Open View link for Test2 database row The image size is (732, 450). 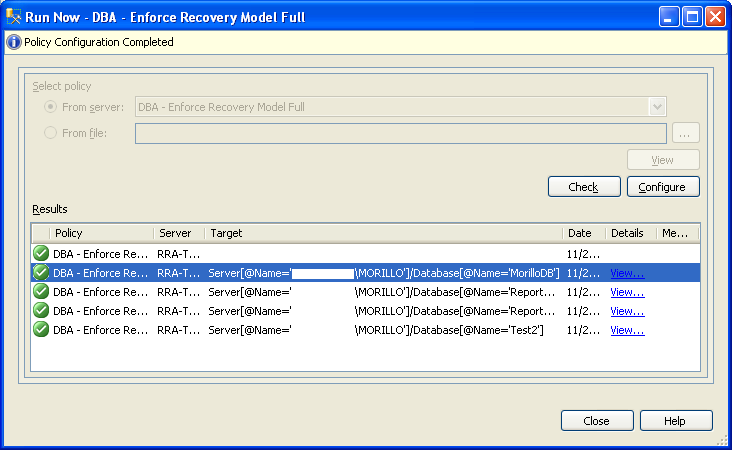tap(627, 330)
